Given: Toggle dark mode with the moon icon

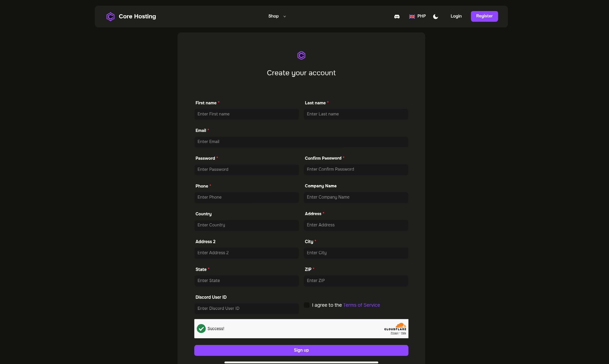Looking at the screenshot, I should point(436,17).
